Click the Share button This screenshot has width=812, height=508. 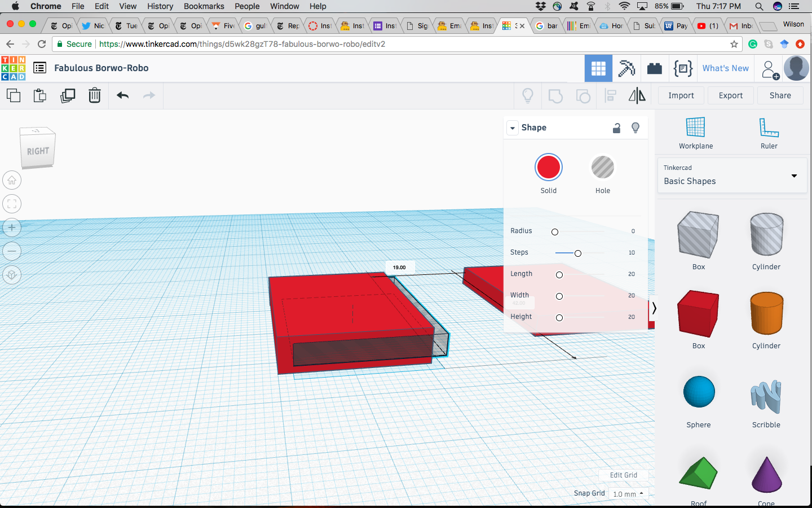click(780, 95)
